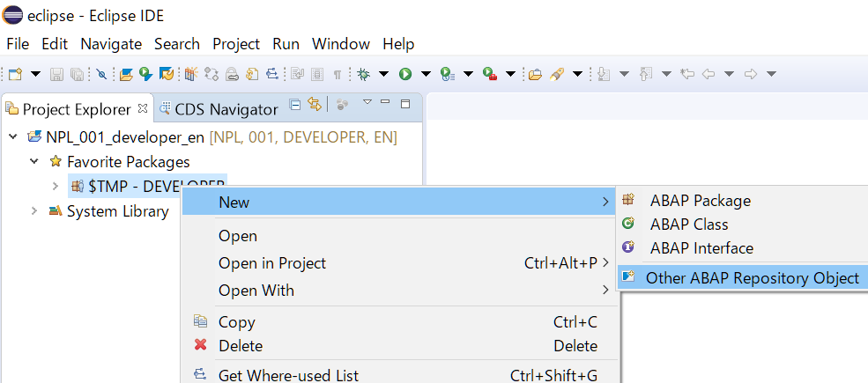The height and width of the screenshot is (383, 868).
Task: Toggle Link with Editor arrows icon
Action: click(x=315, y=104)
